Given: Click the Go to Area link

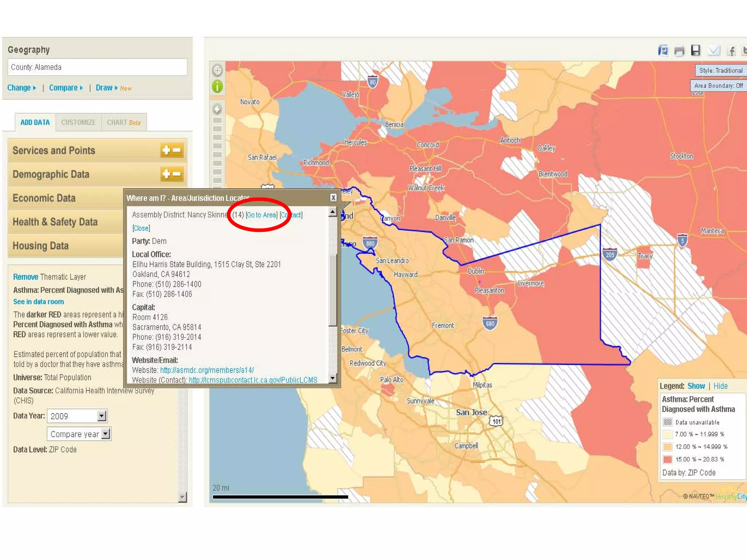Looking at the screenshot, I should tap(262, 215).
